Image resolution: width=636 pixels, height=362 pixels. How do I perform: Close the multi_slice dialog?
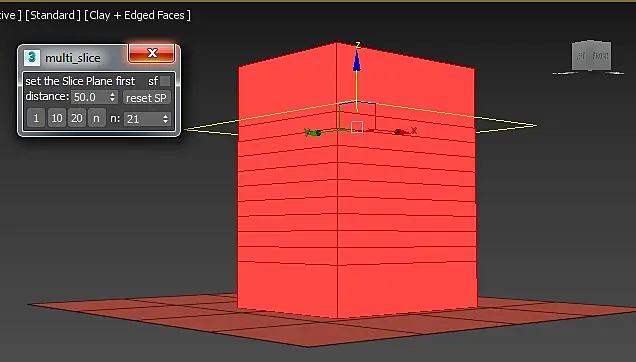coord(152,53)
